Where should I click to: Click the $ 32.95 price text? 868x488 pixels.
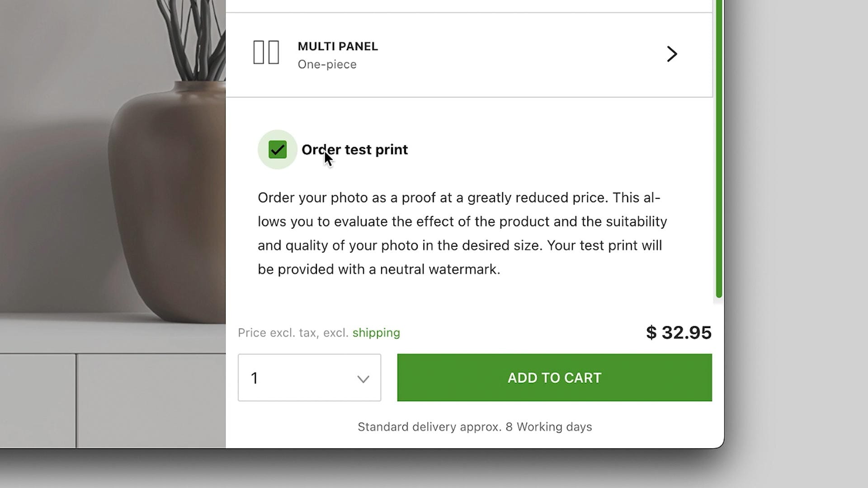click(x=678, y=333)
